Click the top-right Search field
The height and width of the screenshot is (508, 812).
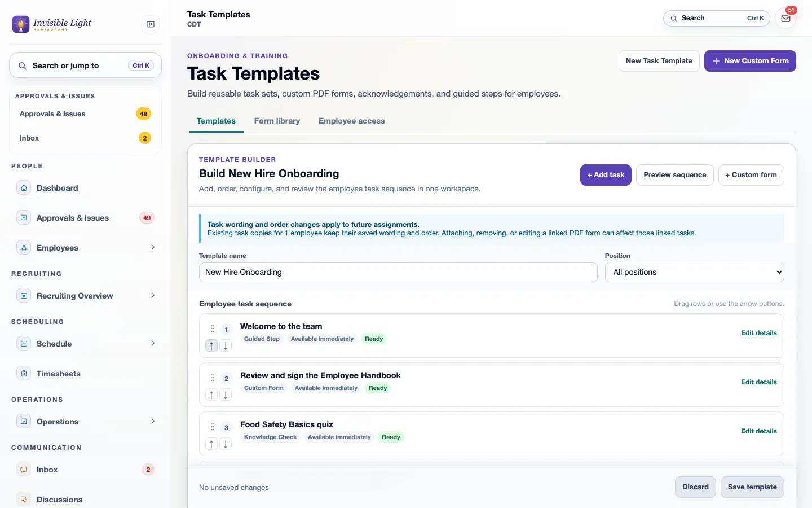(716, 18)
